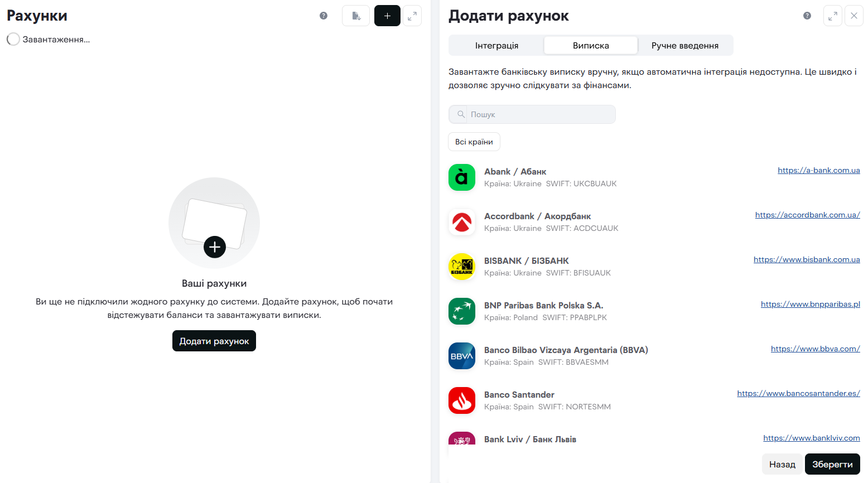Pick the Banco Santander logo

click(462, 400)
